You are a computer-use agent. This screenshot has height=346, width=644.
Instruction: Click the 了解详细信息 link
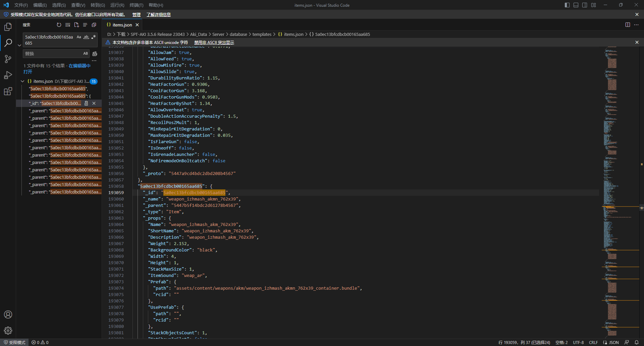click(158, 15)
